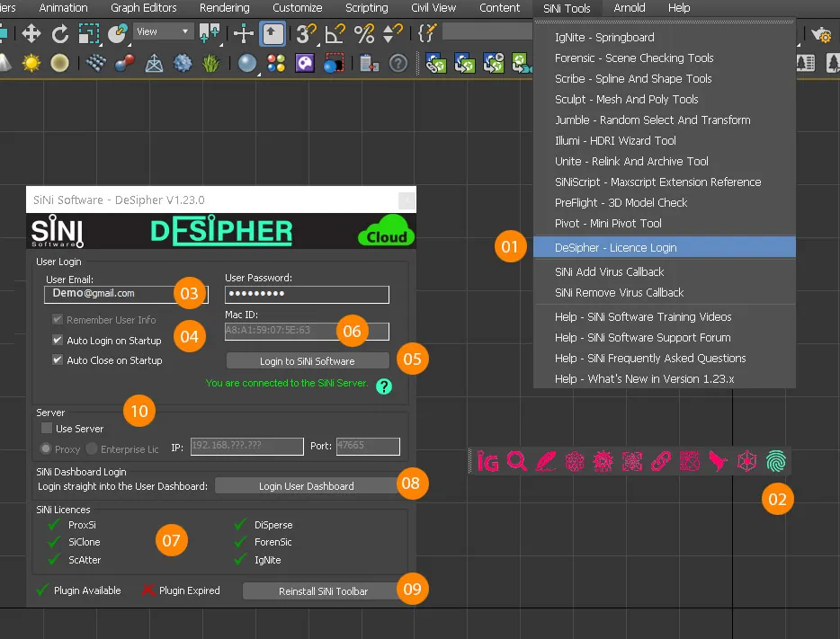840x639 pixels.
Task: Click the DiSperse licence entry
Action: tap(273, 525)
